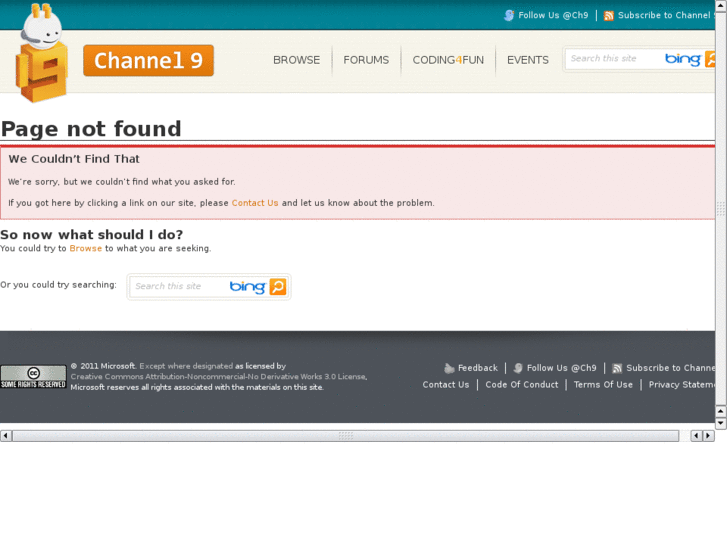Click We Couldn't Find That heading

click(x=74, y=159)
